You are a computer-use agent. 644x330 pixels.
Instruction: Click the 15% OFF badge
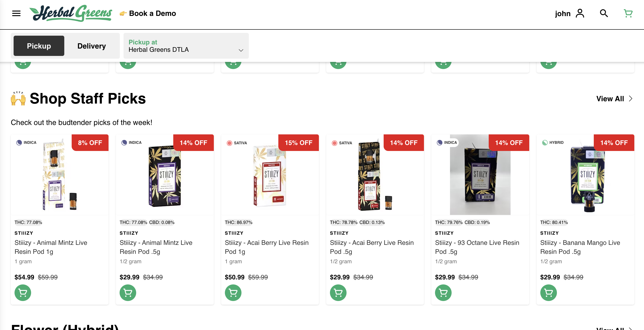click(x=299, y=143)
